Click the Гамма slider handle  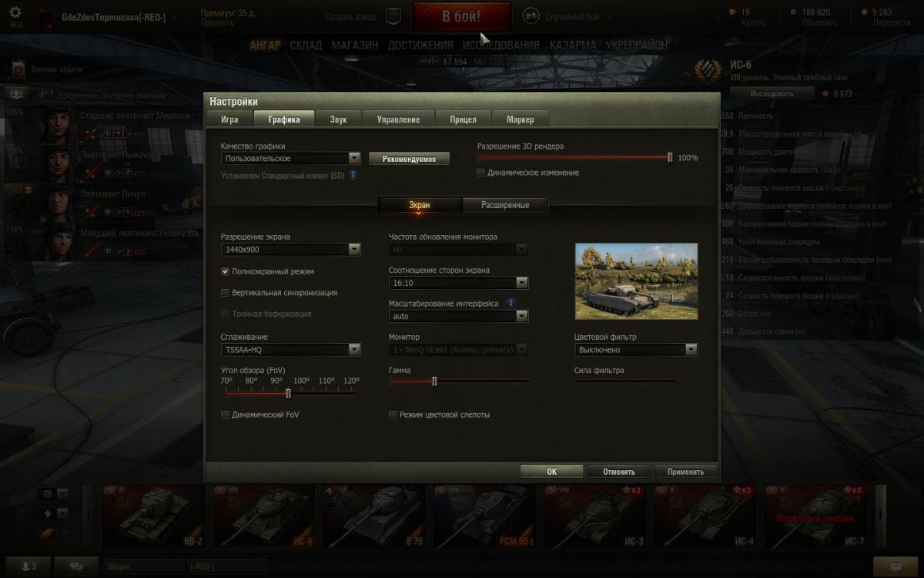[434, 381]
